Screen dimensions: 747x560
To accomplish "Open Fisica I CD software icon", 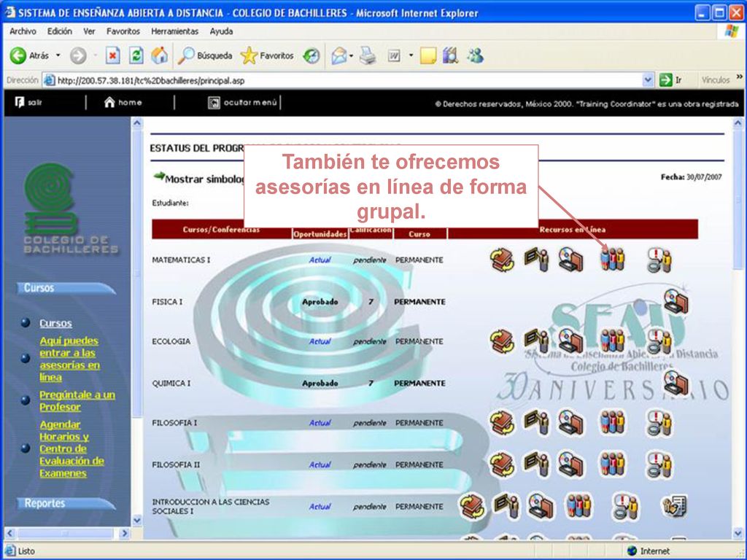I will pos(676,301).
